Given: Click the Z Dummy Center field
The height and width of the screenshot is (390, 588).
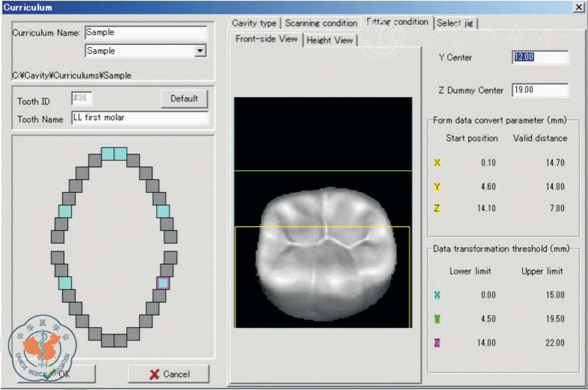Looking at the screenshot, I should coord(539,90).
